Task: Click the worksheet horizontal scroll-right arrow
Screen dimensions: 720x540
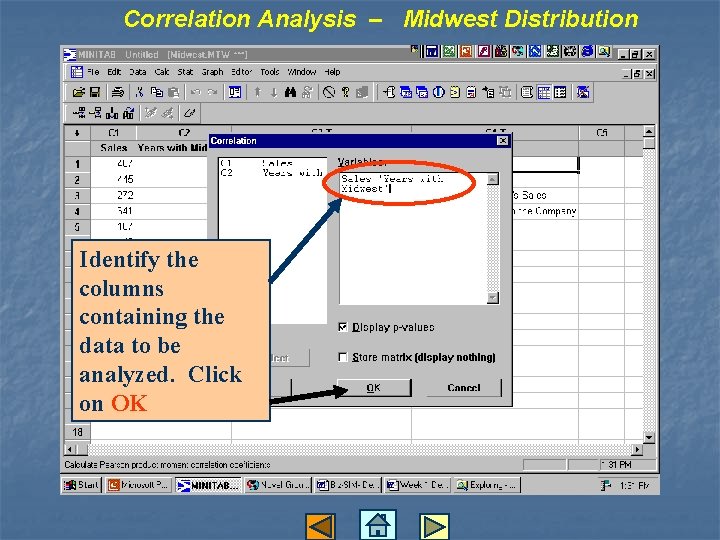Action: (637, 449)
